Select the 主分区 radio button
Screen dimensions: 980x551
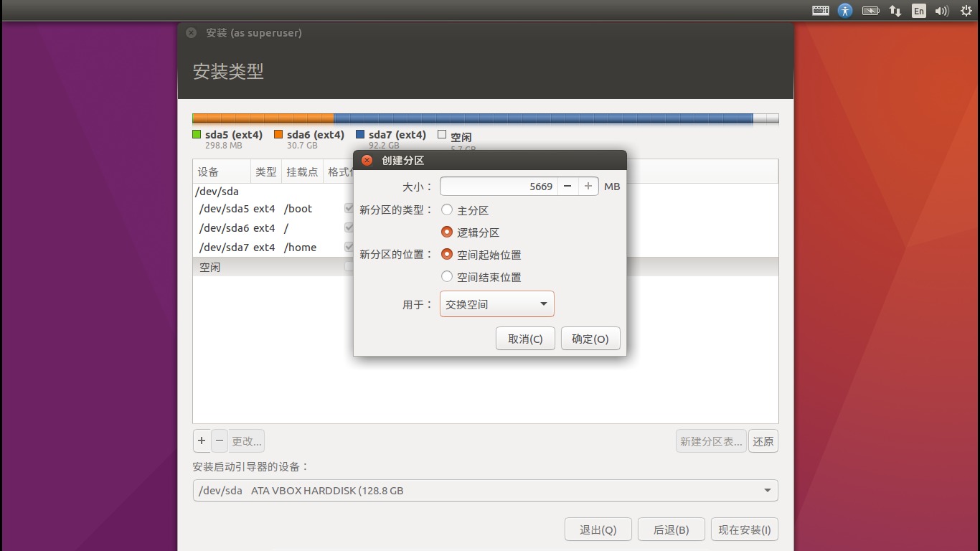pyautogui.click(x=447, y=209)
